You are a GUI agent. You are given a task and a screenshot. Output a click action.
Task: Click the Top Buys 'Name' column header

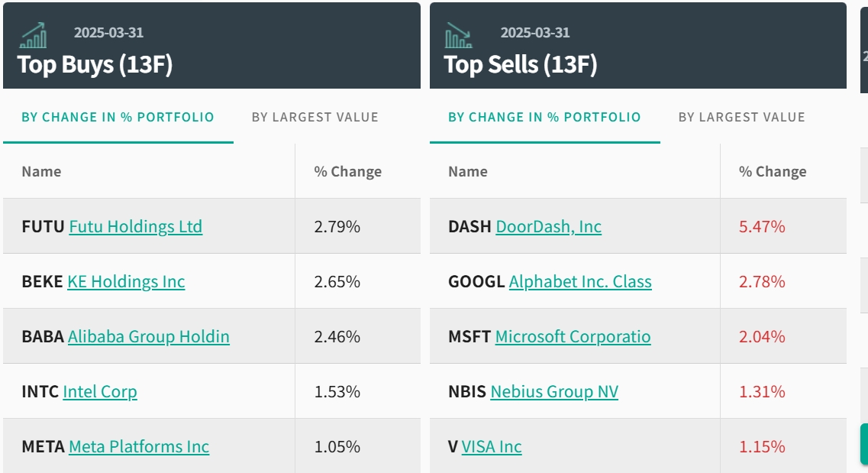[41, 172]
